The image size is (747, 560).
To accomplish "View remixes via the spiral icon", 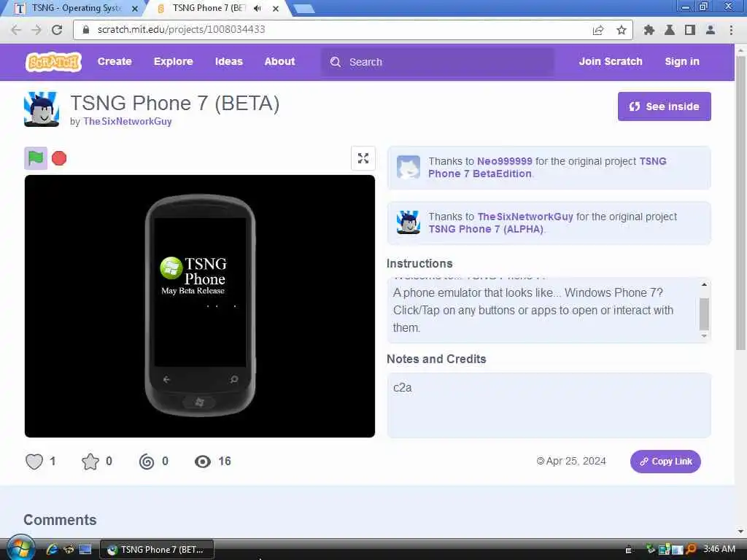I will [x=147, y=462].
